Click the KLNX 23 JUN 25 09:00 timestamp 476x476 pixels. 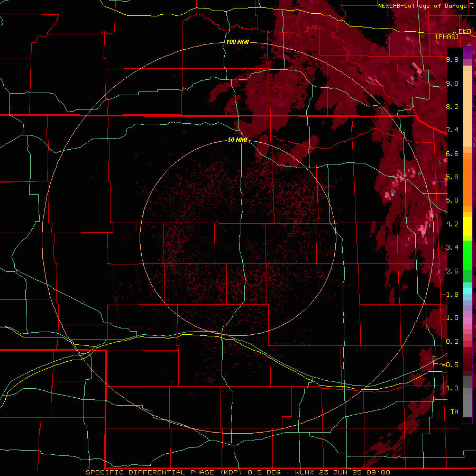point(342,472)
